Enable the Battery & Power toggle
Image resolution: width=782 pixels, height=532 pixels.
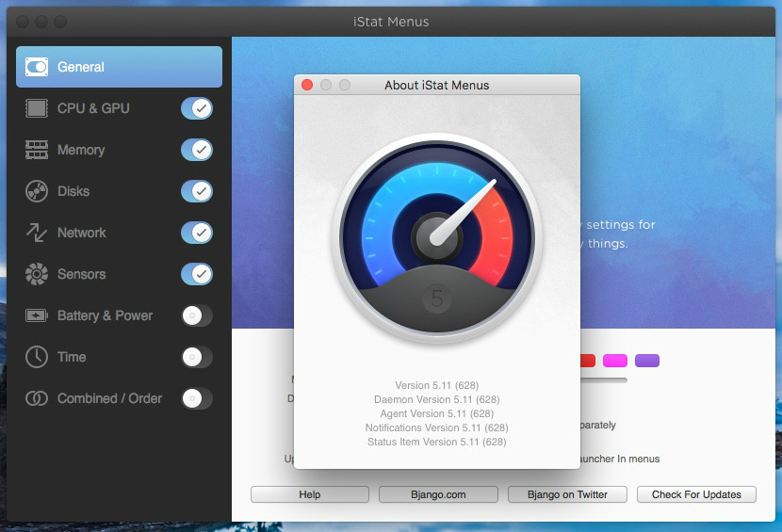click(197, 315)
